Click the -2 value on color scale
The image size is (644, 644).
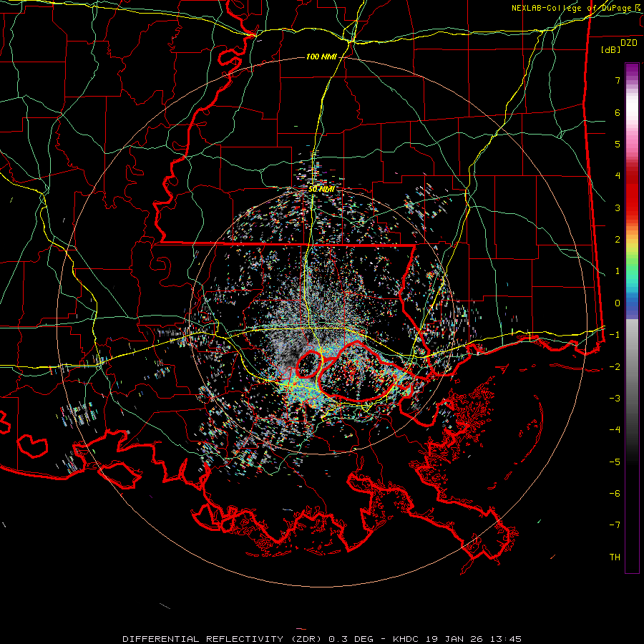click(615, 367)
